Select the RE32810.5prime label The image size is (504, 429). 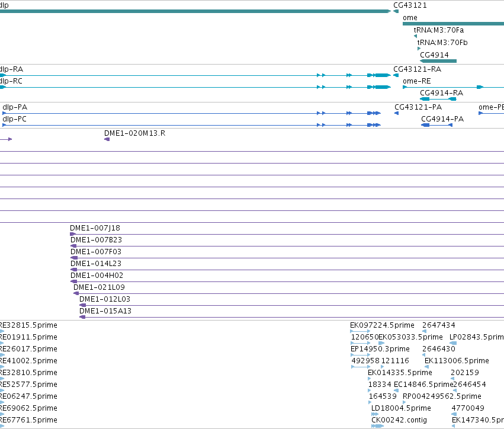point(28,373)
